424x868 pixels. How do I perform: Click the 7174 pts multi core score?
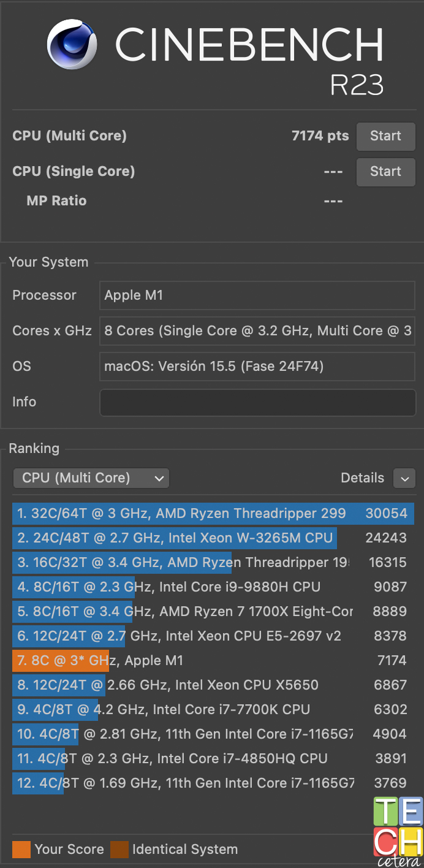click(320, 136)
